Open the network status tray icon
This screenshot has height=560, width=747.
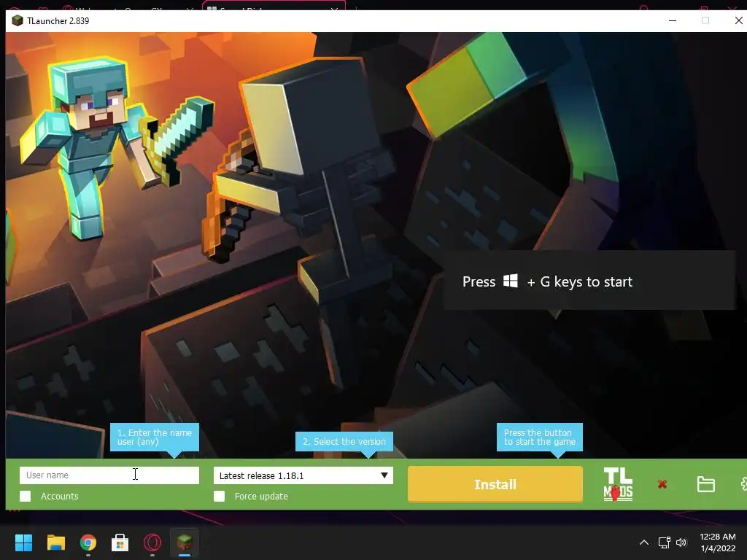coord(664,542)
